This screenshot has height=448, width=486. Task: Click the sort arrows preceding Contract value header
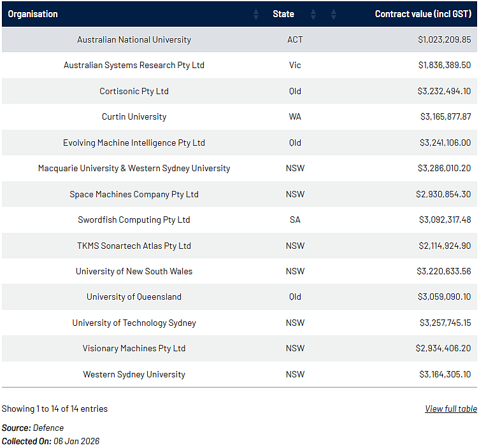[333, 14]
